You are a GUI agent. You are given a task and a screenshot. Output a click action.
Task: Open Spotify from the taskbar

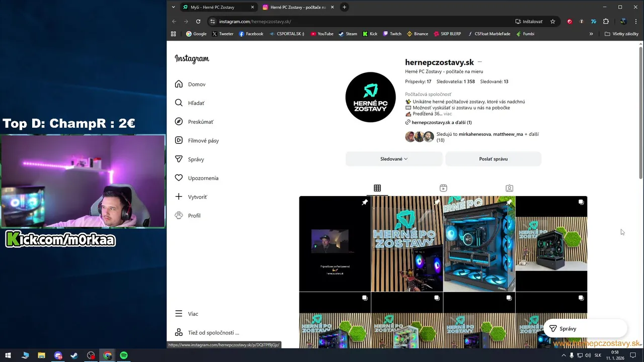124,355
